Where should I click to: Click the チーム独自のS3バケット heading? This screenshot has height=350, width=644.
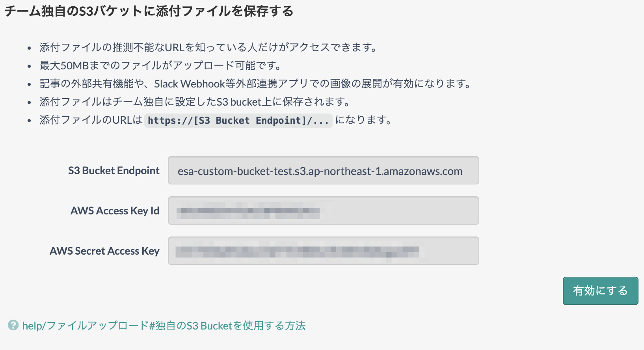[x=149, y=11]
